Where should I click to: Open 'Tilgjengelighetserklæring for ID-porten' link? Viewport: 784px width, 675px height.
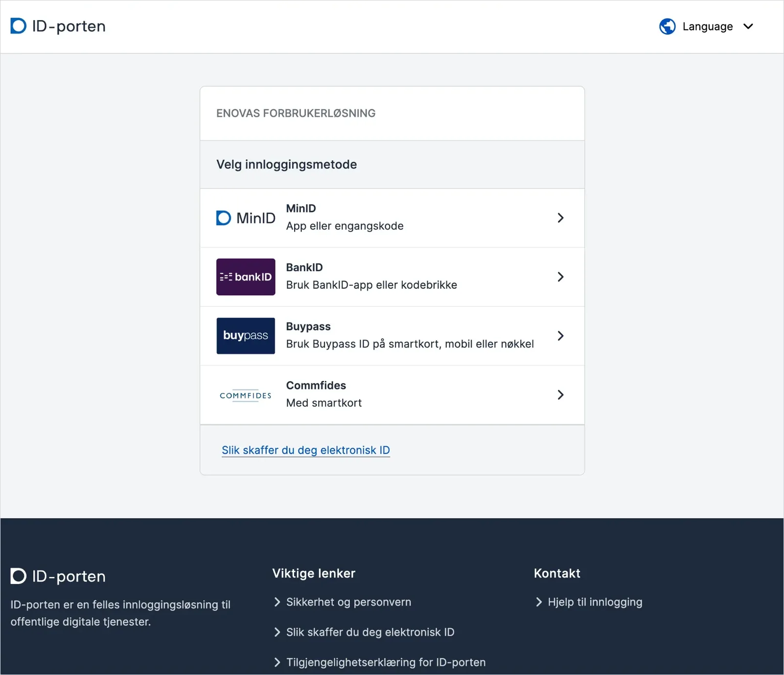click(x=386, y=662)
